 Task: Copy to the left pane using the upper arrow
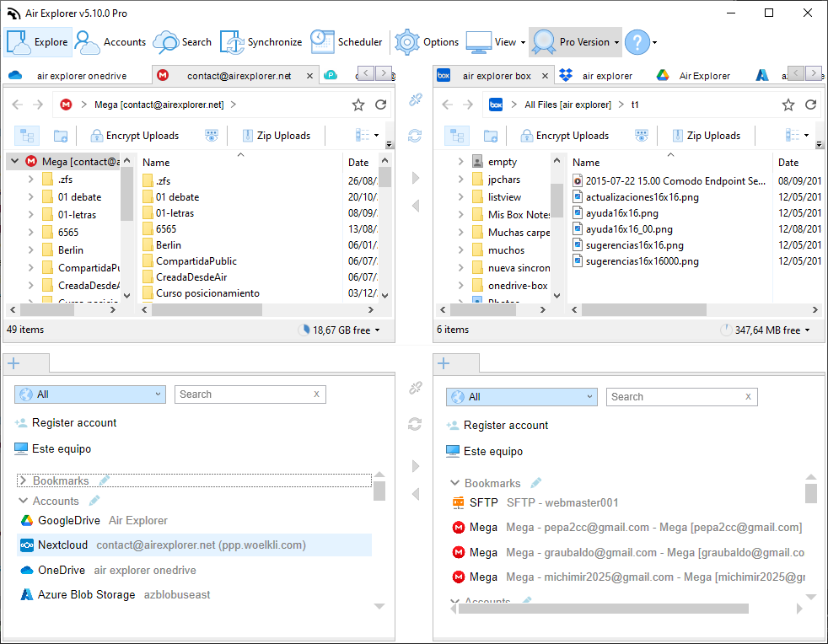coord(416,206)
